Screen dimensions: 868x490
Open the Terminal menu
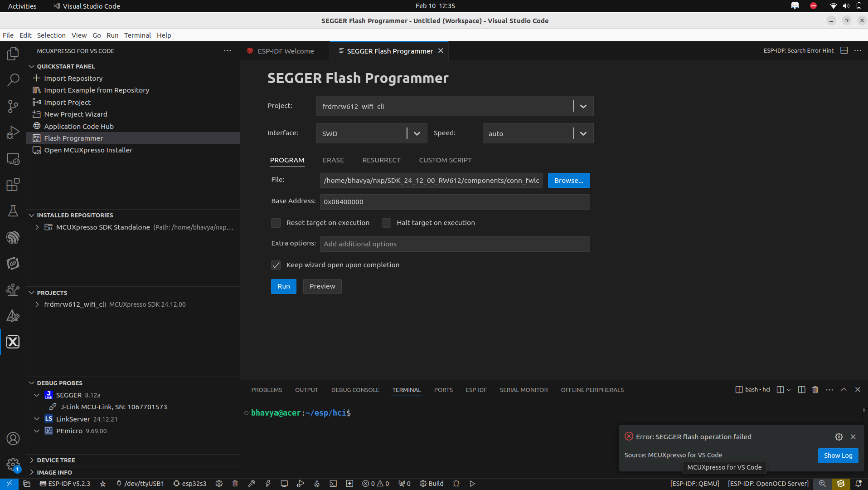[137, 35]
